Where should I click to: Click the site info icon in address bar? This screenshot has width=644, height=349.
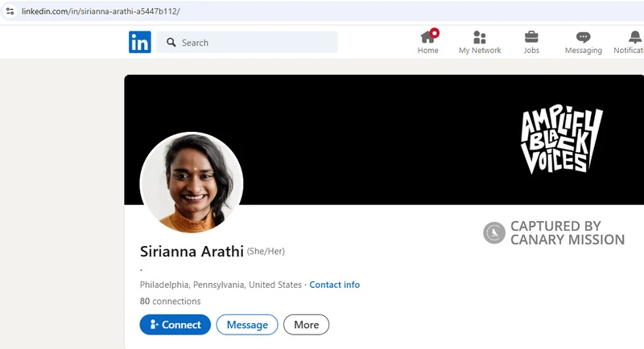pos(10,11)
